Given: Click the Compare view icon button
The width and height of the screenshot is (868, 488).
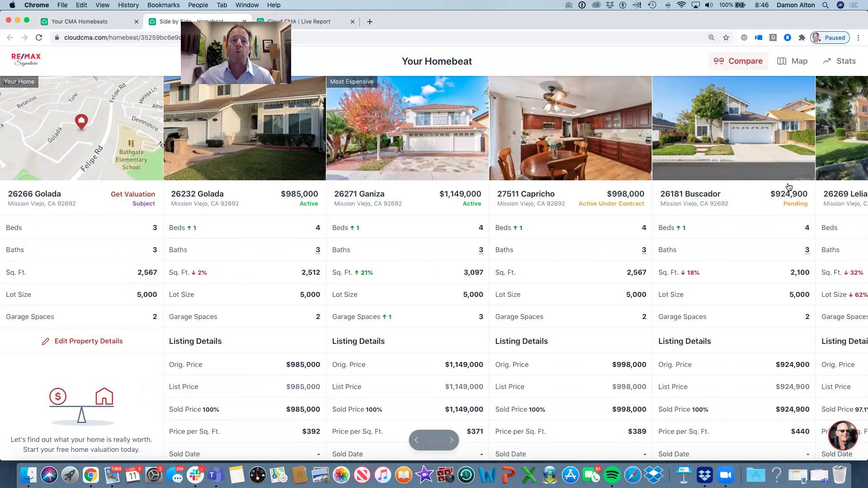Looking at the screenshot, I should pyautogui.click(x=738, y=61).
